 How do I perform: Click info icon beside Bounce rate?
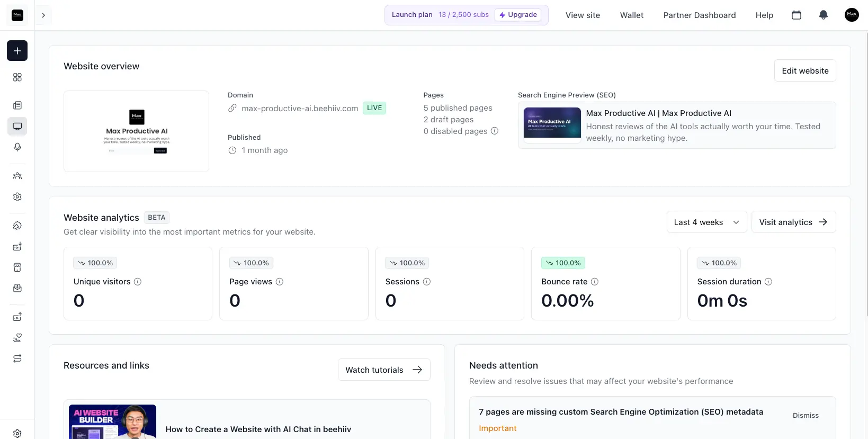point(595,282)
